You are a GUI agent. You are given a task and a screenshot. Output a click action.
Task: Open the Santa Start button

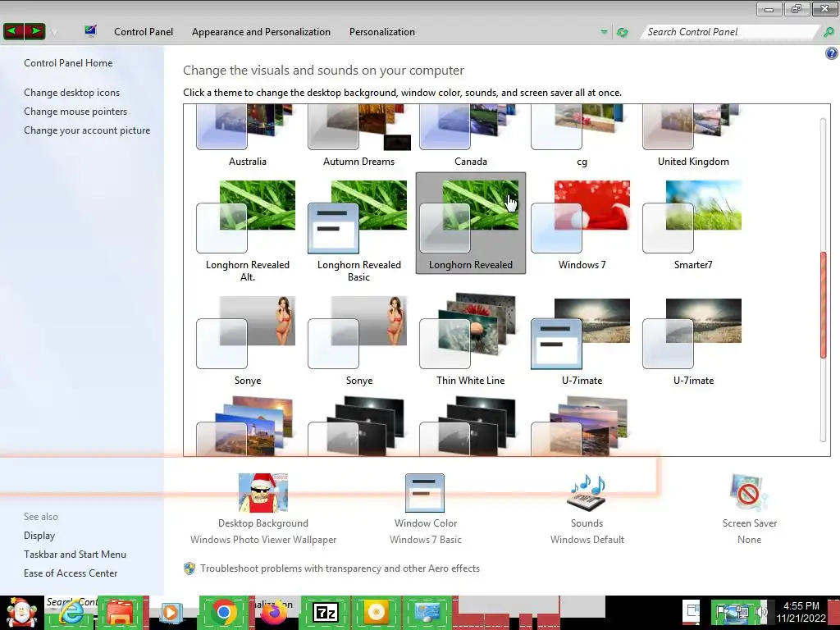pyautogui.click(x=21, y=613)
